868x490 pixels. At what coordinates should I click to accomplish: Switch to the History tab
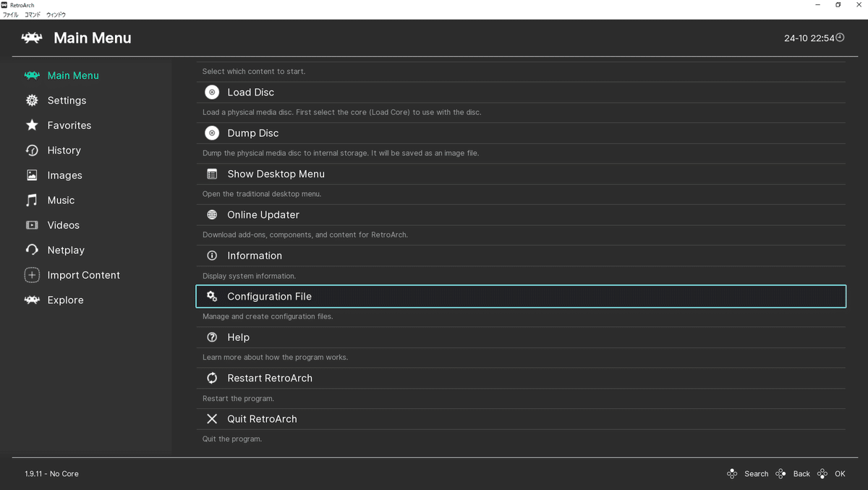point(64,151)
